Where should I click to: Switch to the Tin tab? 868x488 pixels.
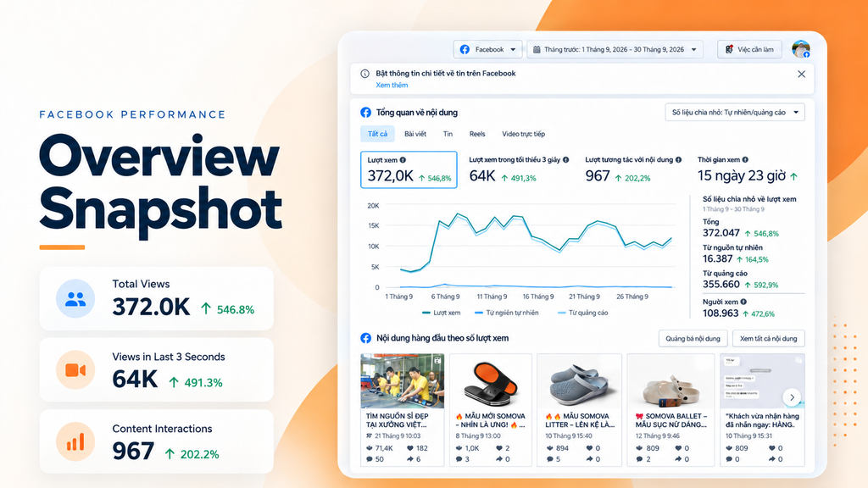448,134
